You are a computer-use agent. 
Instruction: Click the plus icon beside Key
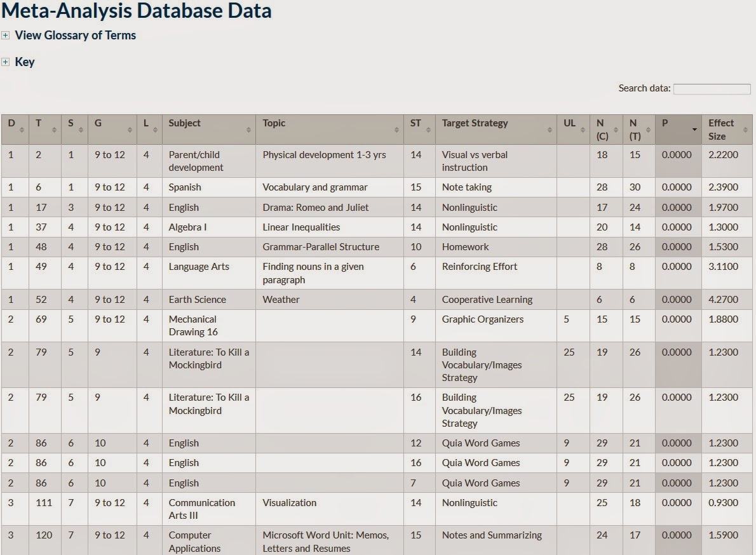[x=5, y=62]
